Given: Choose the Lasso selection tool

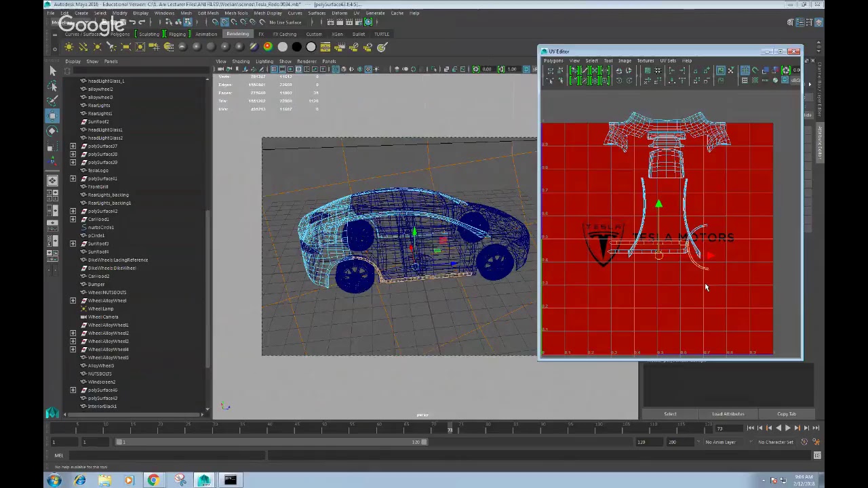Looking at the screenshot, I should (52, 86).
